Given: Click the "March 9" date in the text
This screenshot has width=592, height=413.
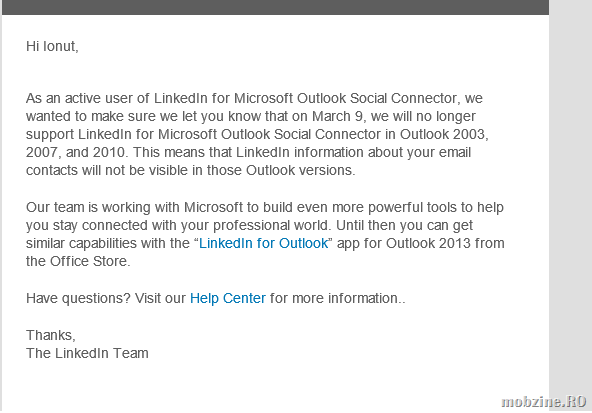Looking at the screenshot, I should click(338, 116).
